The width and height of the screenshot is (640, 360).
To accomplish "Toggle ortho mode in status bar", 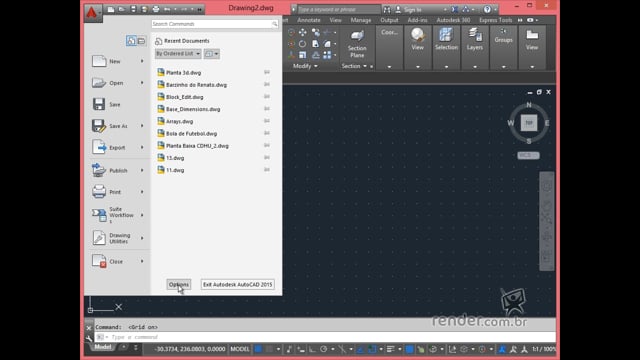I will coord(312,349).
